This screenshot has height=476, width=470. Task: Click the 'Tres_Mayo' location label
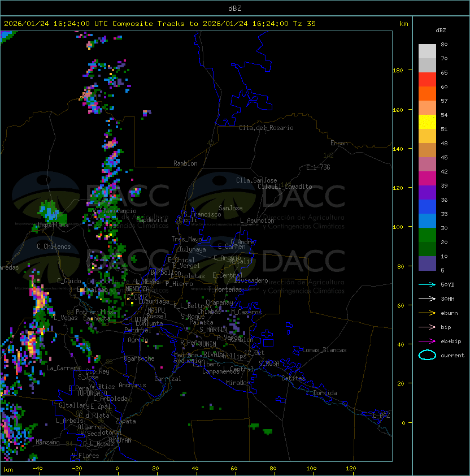186,239
